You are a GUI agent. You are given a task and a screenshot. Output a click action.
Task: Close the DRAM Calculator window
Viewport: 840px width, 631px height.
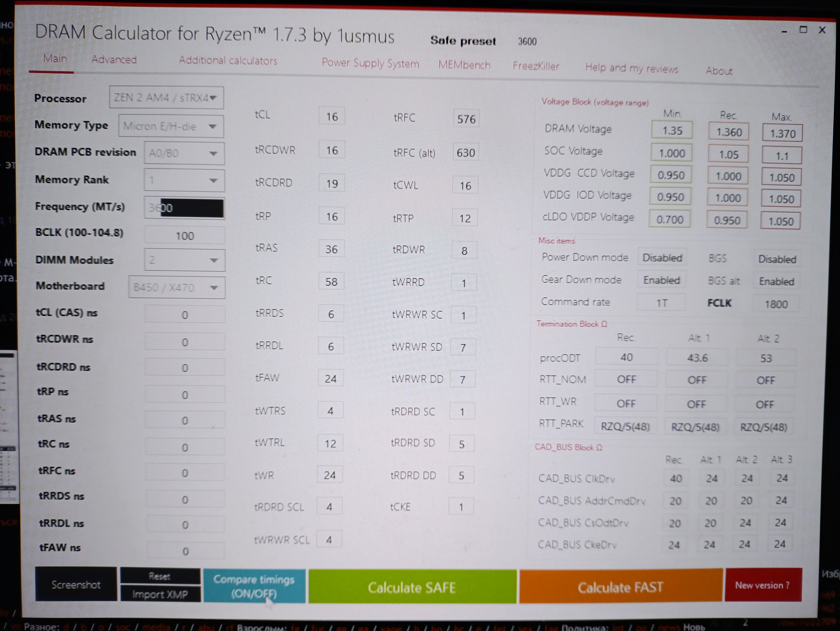click(x=823, y=30)
